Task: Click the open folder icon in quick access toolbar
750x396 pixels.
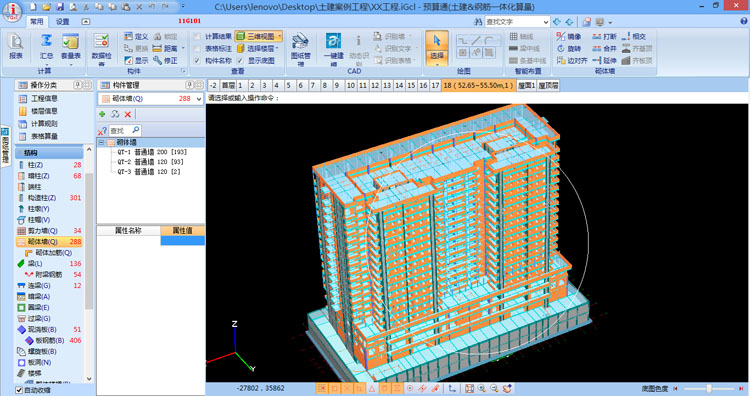Action: pyautogui.click(x=46, y=7)
